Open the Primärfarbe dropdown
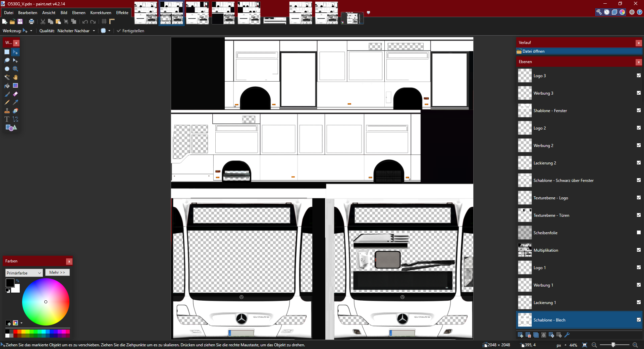Image resolution: width=644 pixels, height=349 pixels. 24,273
